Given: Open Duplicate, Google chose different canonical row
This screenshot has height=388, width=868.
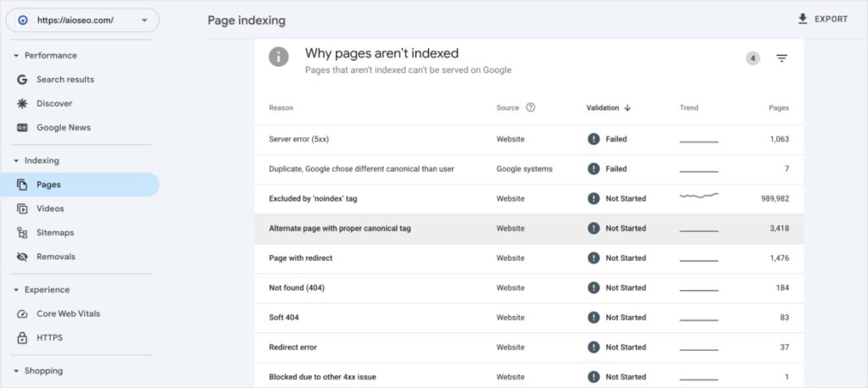Looking at the screenshot, I should [529, 169].
